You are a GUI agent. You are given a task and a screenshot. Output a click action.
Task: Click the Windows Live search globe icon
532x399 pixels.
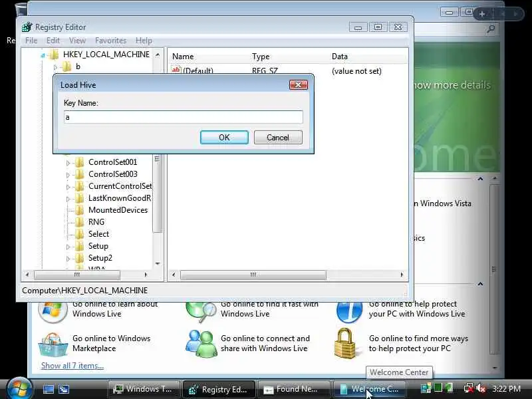tap(201, 312)
